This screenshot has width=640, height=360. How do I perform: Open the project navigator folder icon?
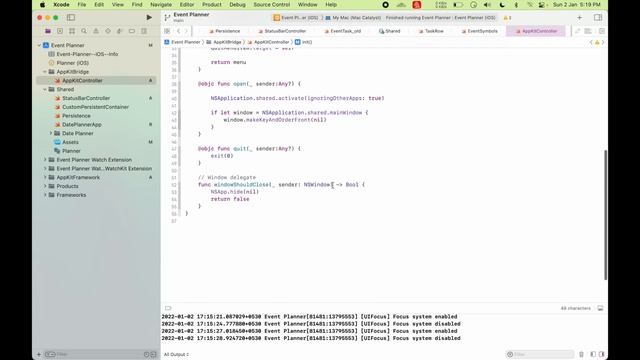click(x=48, y=31)
